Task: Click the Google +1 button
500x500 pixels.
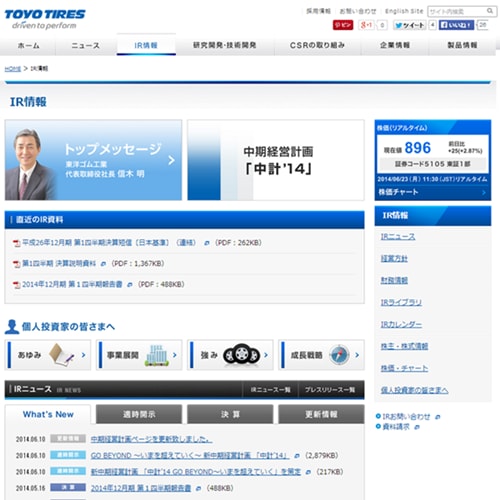Action: [367, 25]
